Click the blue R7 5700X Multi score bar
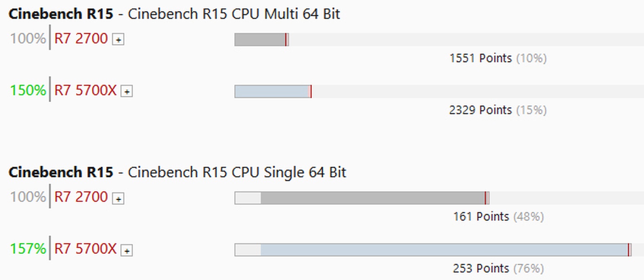Screen dimensions: 644x280 coord(272,92)
